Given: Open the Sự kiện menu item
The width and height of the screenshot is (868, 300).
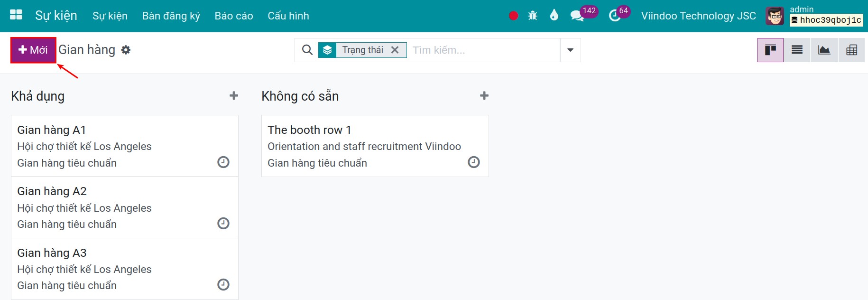Looking at the screenshot, I should [110, 16].
